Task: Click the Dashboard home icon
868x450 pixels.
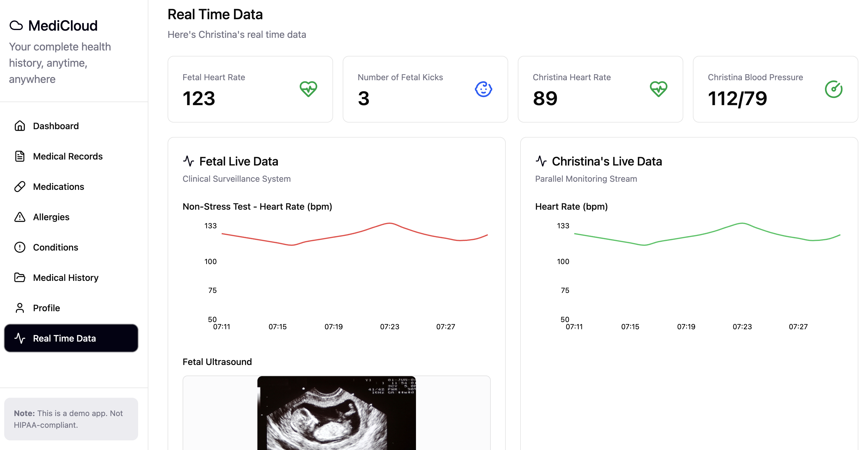Action: (20, 126)
